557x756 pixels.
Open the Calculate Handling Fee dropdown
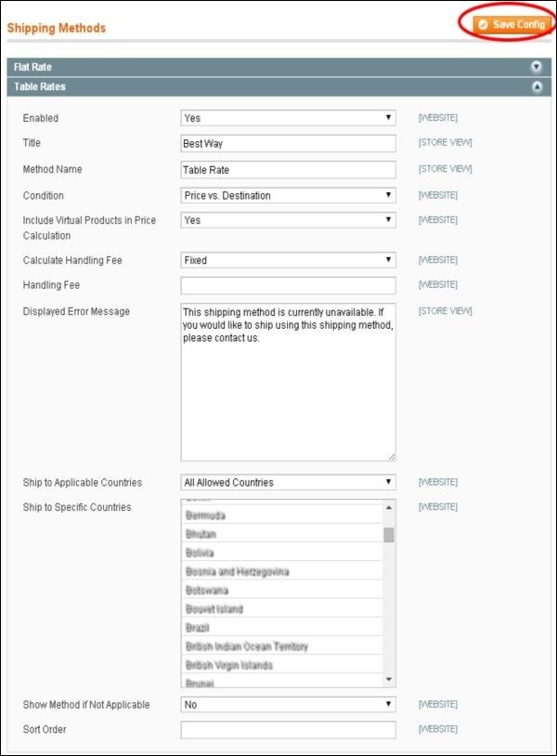288,258
